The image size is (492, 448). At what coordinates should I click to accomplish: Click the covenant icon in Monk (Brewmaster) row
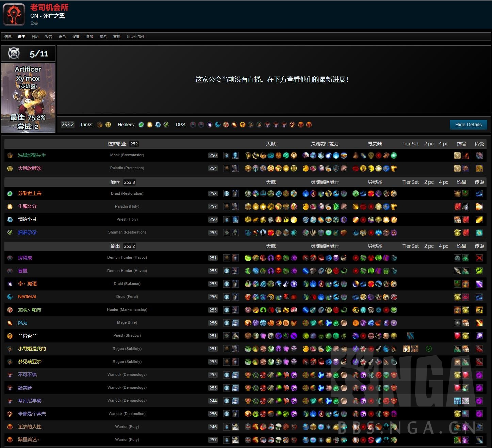click(227, 156)
